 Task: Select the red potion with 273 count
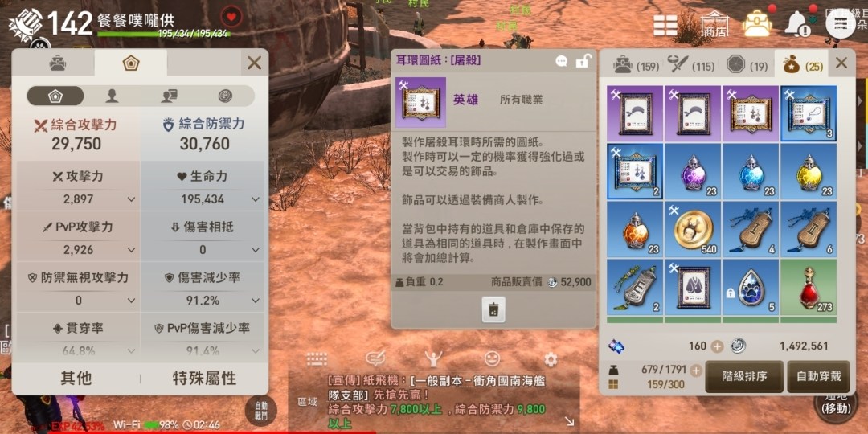(809, 288)
